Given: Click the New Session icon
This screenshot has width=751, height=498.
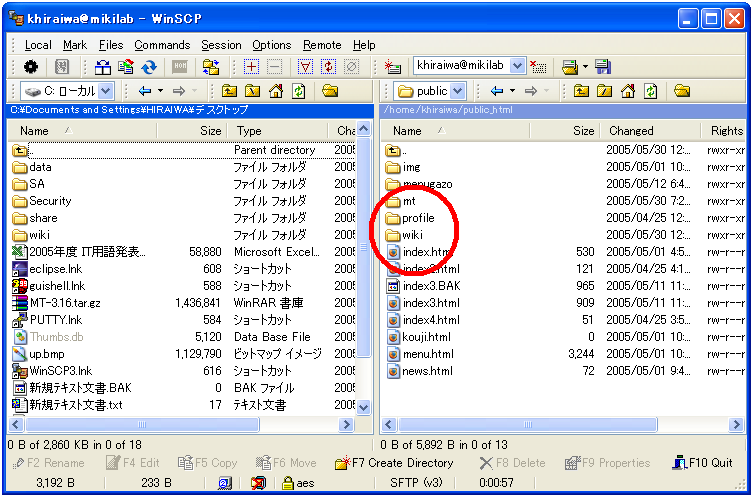Looking at the screenshot, I should pyautogui.click(x=393, y=67).
